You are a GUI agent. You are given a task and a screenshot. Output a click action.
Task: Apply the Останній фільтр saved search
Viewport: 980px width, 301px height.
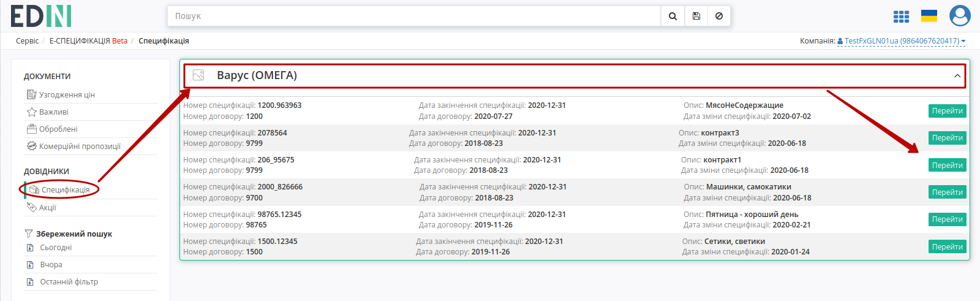click(69, 282)
